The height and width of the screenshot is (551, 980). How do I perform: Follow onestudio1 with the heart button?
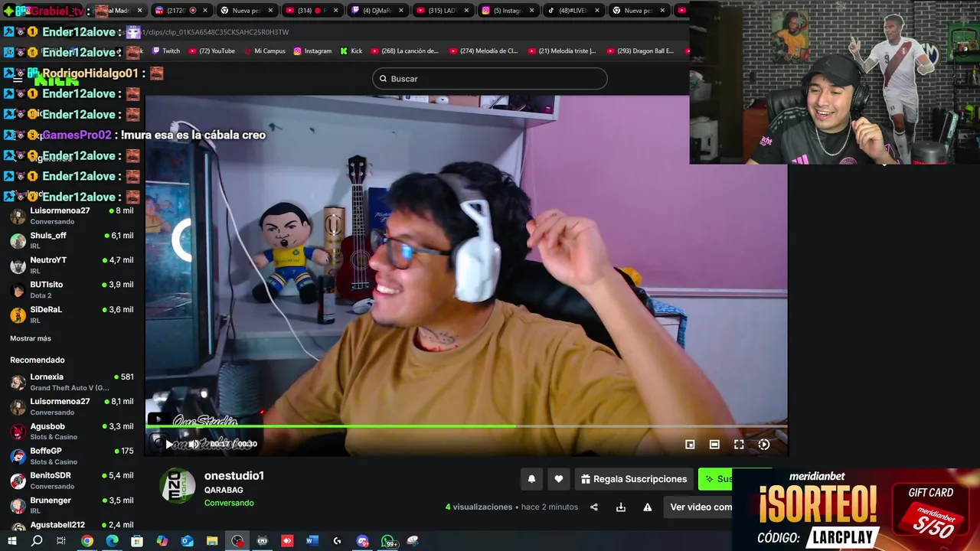coord(558,479)
